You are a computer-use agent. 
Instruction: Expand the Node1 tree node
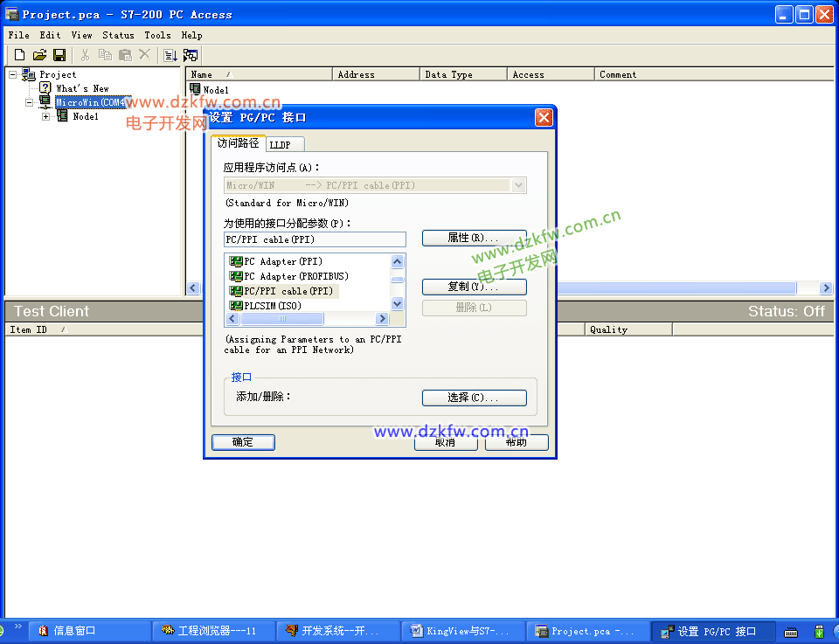click(x=46, y=116)
